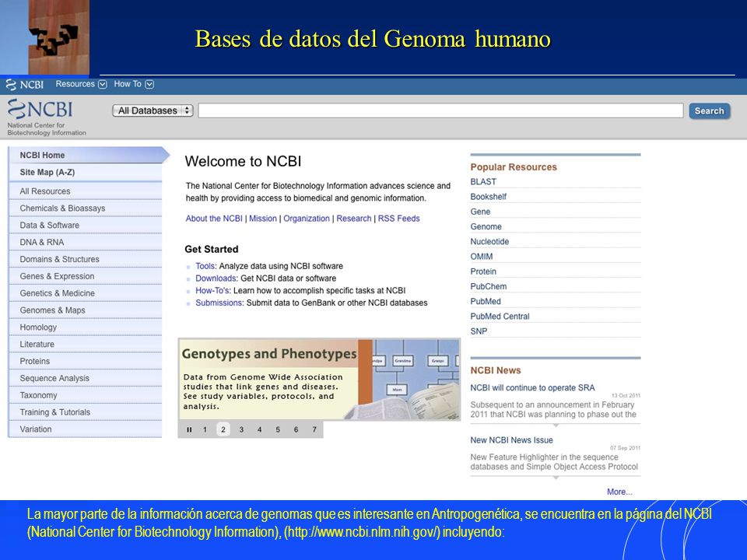Open Genomes & Maps section
The height and width of the screenshot is (560, 747).
coord(86,310)
